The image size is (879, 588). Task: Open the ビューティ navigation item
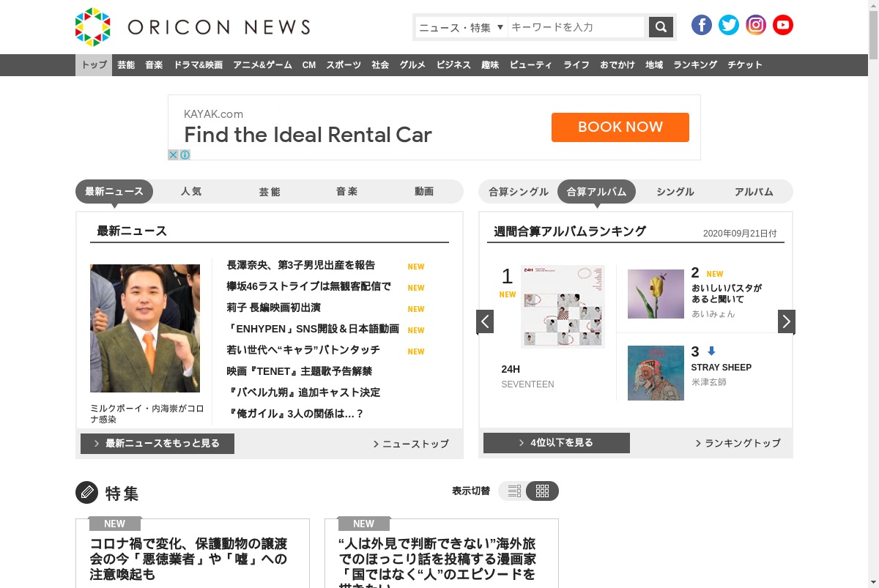531,65
